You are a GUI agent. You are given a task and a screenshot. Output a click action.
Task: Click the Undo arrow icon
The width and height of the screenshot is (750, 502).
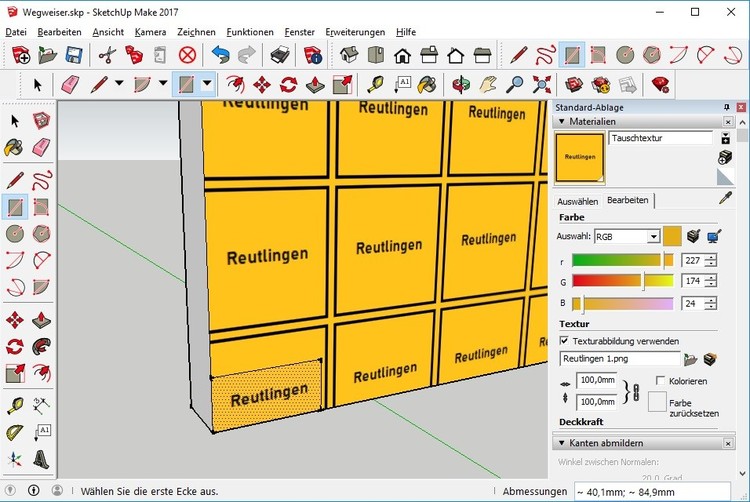coord(220,55)
